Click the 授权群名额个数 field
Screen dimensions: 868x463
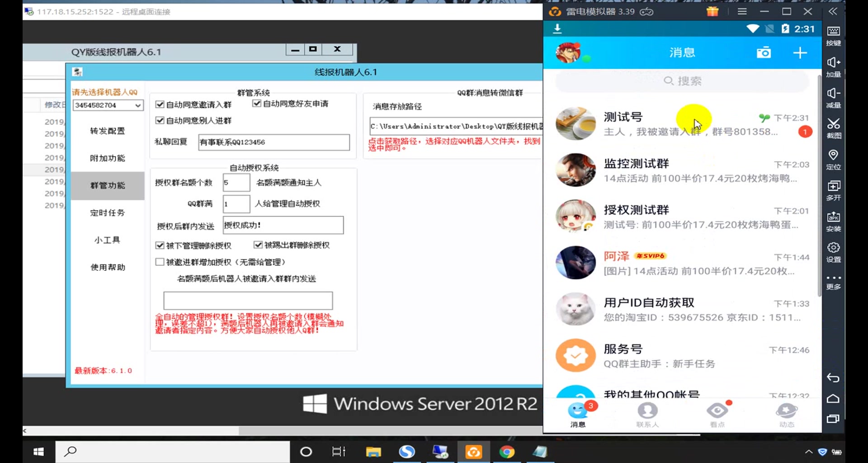(x=236, y=182)
